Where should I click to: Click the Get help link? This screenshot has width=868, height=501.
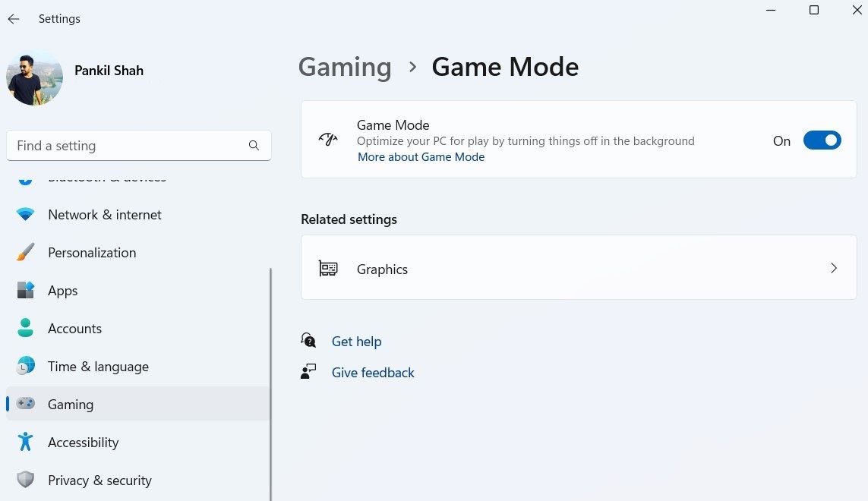356,342
